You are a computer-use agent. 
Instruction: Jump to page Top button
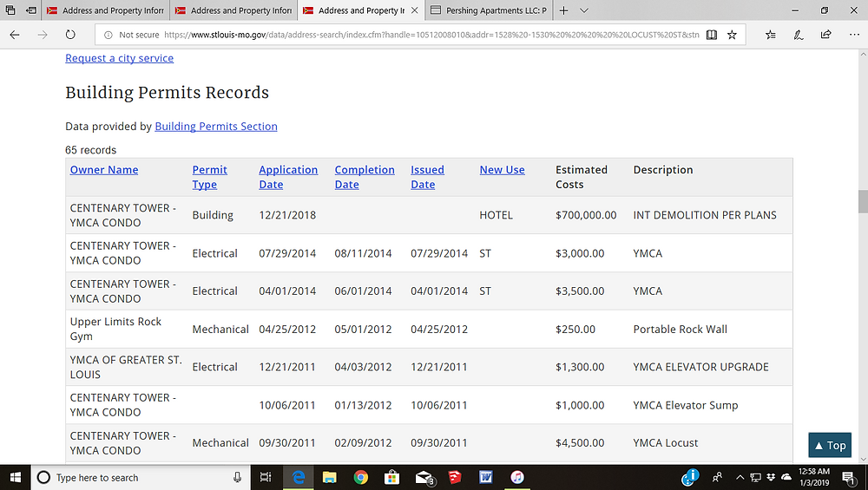click(x=830, y=445)
